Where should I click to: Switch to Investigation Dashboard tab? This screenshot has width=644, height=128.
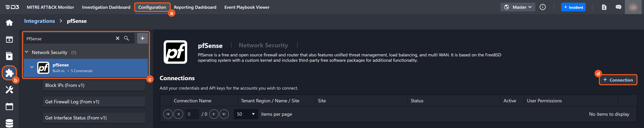pos(106,7)
